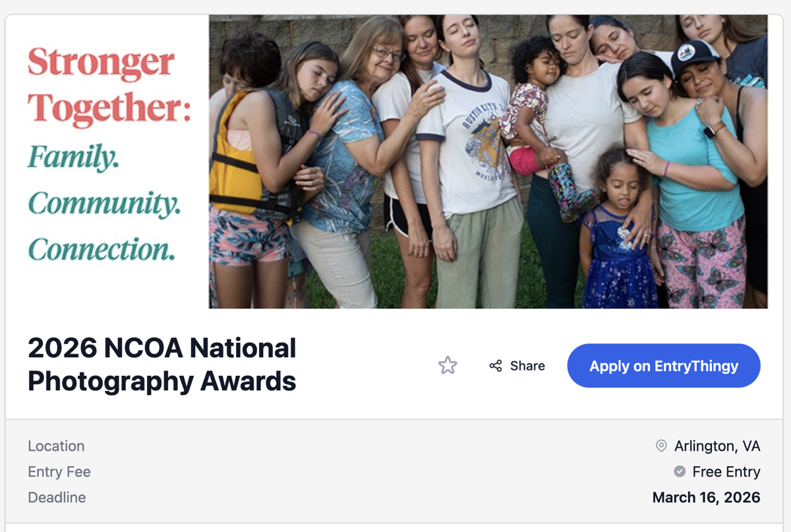791x532 pixels.
Task: Click the Free Entry fee text
Action: point(726,472)
